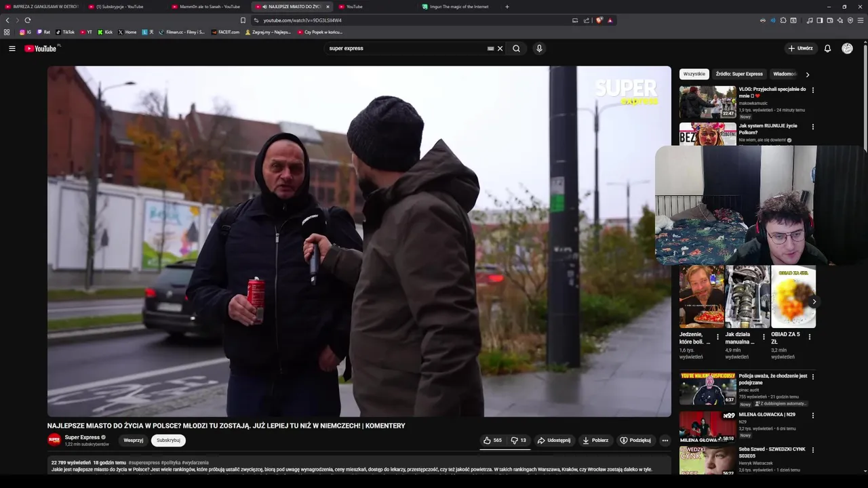Click the Podziękuj thanks button

click(x=635, y=440)
